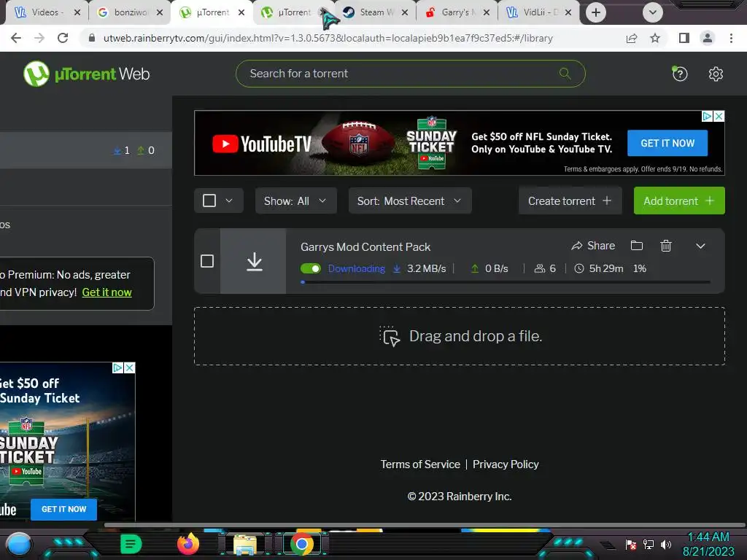Click the search magnifier icon
The image size is (747, 560).
coord(565,74)
